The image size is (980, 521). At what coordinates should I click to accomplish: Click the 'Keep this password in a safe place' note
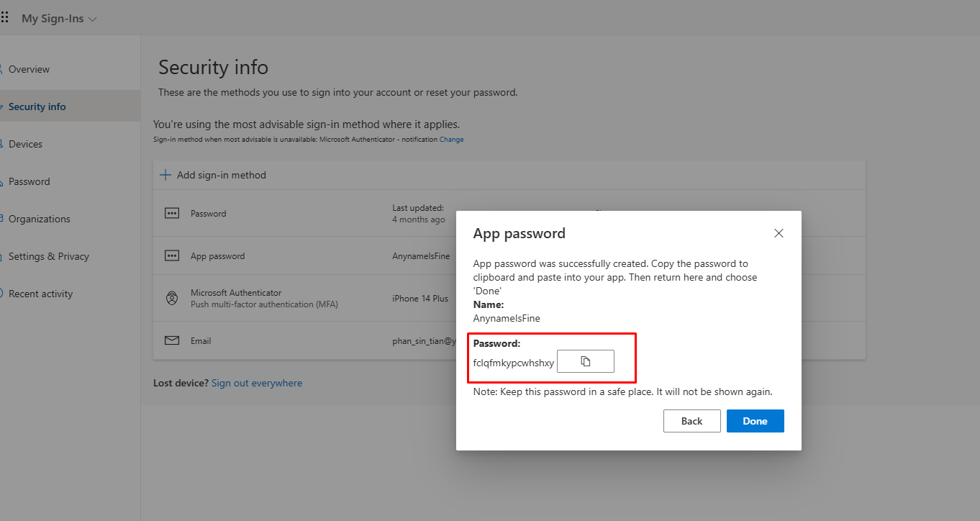click(622, 392)
